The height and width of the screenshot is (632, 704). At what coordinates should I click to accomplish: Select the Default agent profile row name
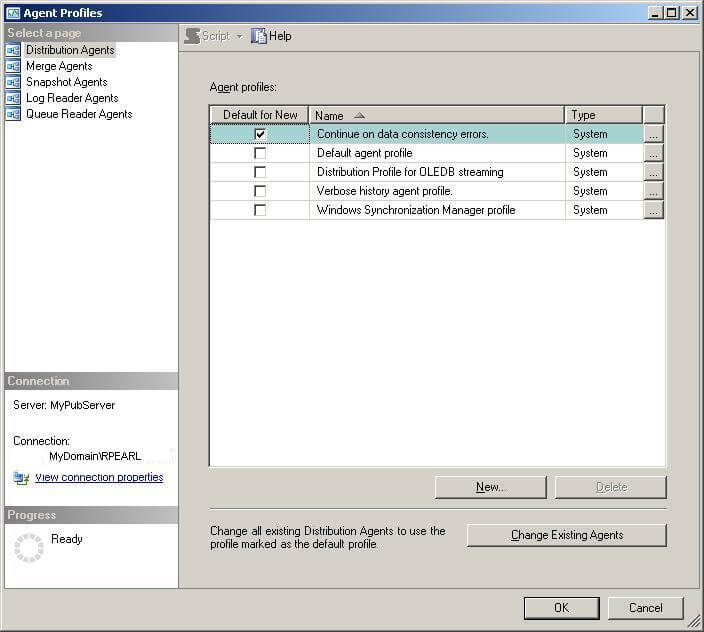click(364, 153)
